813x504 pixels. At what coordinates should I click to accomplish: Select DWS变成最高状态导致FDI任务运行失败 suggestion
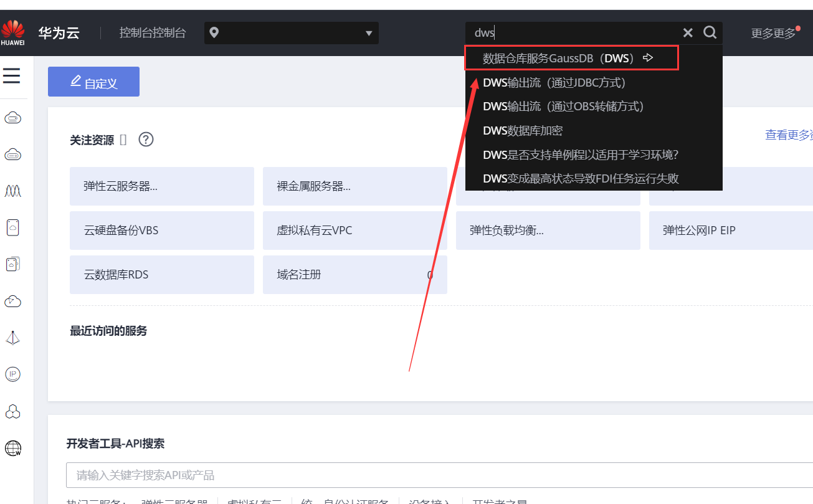[594, 178]
